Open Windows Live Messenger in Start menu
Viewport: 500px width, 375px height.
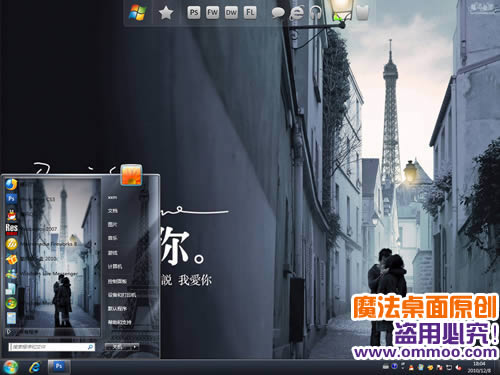(43, 273)
